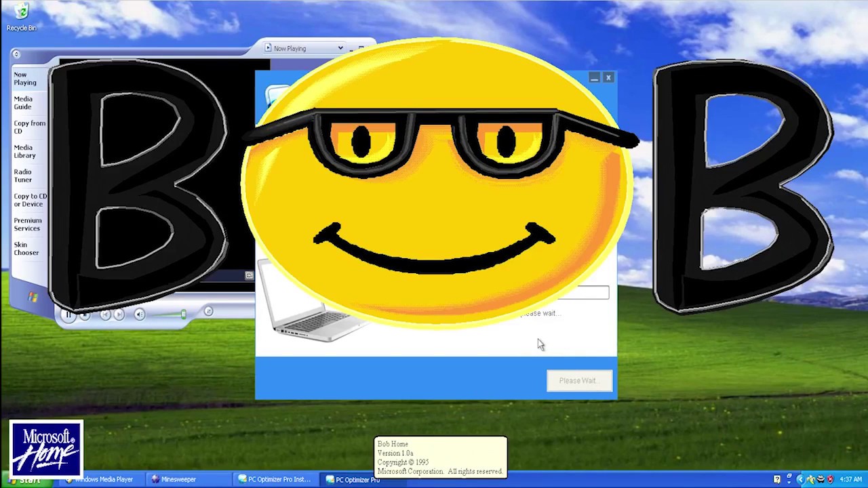This screenshot has width=868, height=488.
Task: Switch Media Player to skin mode
Action: pos(208,311)
